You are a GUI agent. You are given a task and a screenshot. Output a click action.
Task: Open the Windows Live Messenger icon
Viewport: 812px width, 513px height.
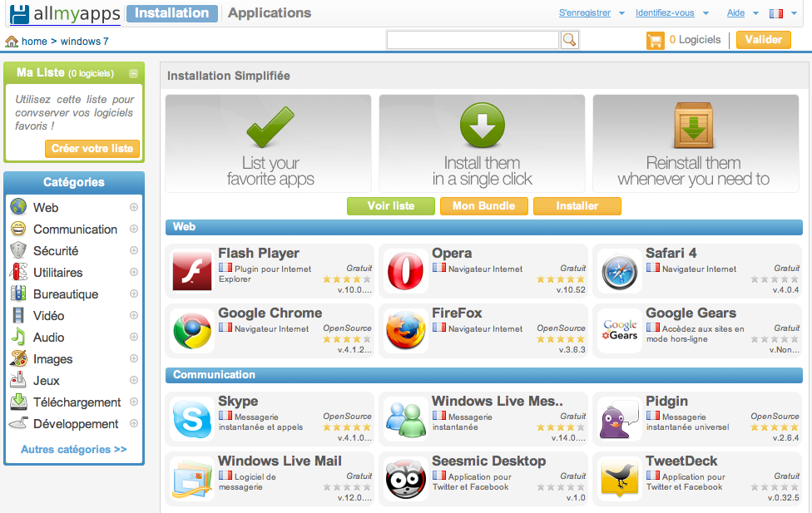point(405,419)
